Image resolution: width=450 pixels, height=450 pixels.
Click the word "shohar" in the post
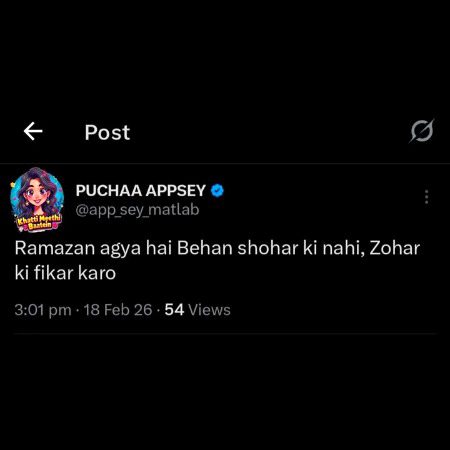[x=268, y=248]
